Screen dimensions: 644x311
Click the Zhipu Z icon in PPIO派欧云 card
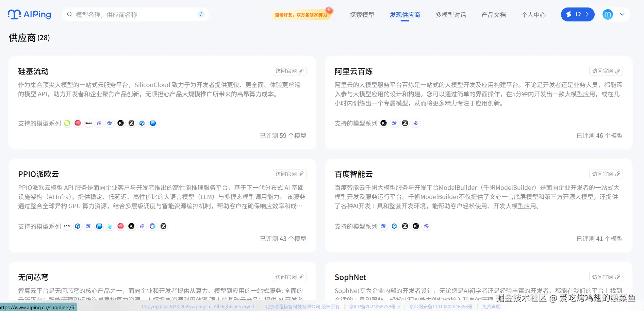tap(164, 226)
